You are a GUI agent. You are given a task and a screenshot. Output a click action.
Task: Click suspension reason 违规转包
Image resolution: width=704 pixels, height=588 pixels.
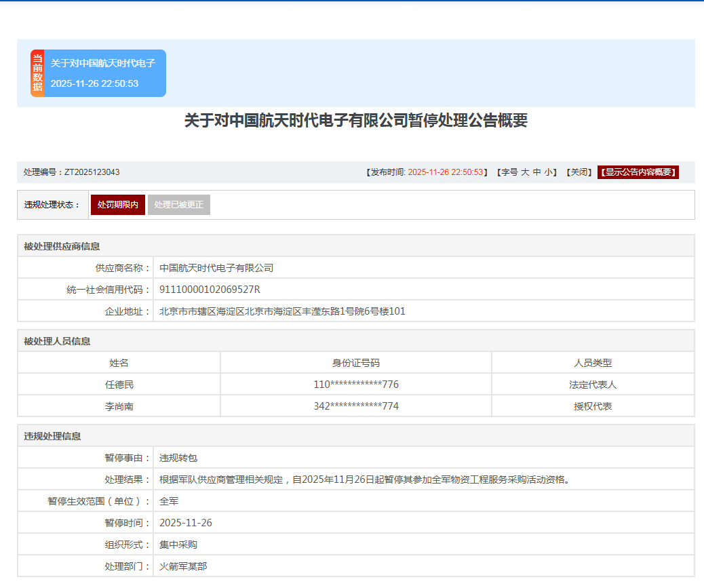(x=178, y=458)
